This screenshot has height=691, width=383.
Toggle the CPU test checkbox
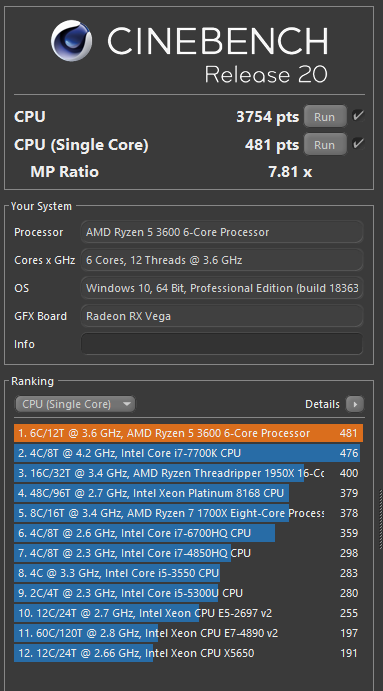(358, 116)
